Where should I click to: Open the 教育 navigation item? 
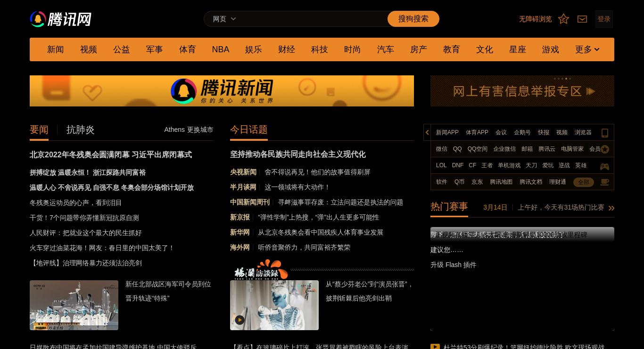(x=452, y=49)
